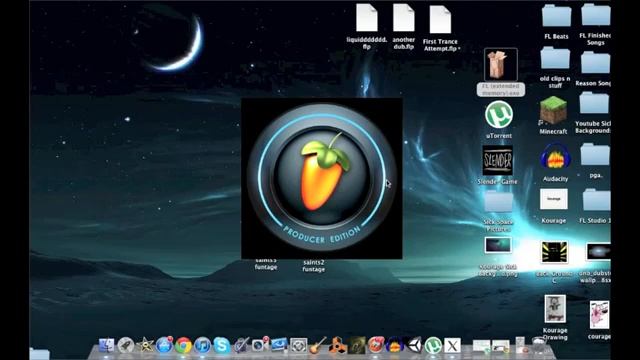The height and width of the screenshot is (360, 640).
Task: Open Audacity from the dock
Action: [395, 346]
